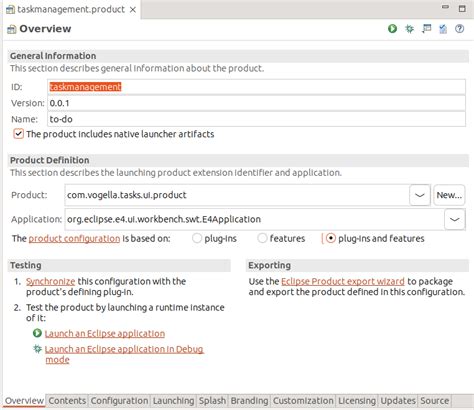
Task: Close the taskmanagement.product editor tab
Action: (x=133, y=10)
